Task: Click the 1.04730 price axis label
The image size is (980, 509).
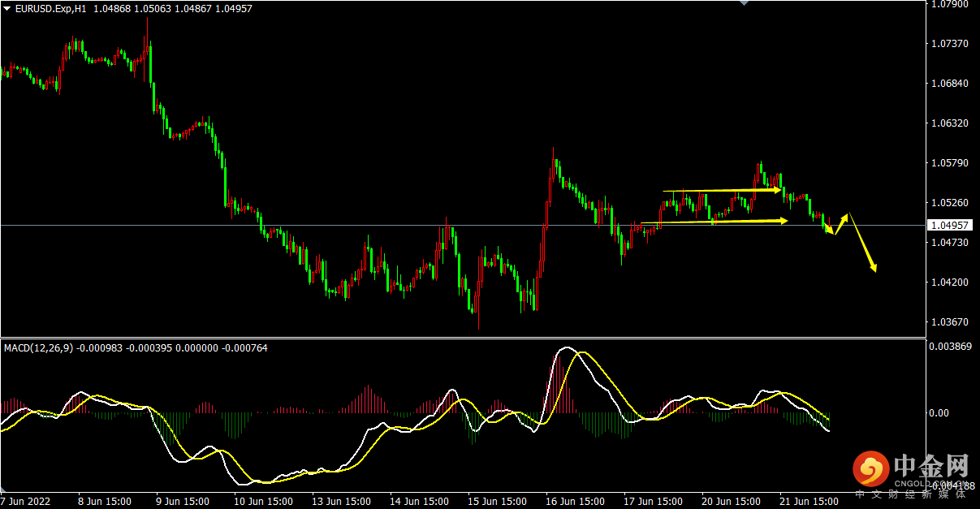Action: (x=951, y=243)
